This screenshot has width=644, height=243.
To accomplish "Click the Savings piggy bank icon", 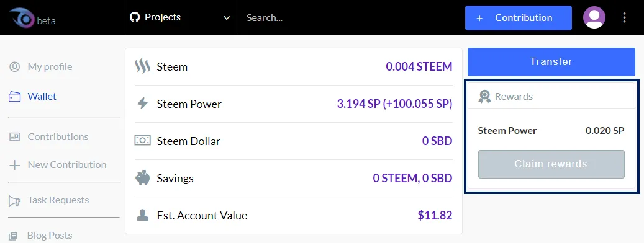I will (x=142, y=178).
